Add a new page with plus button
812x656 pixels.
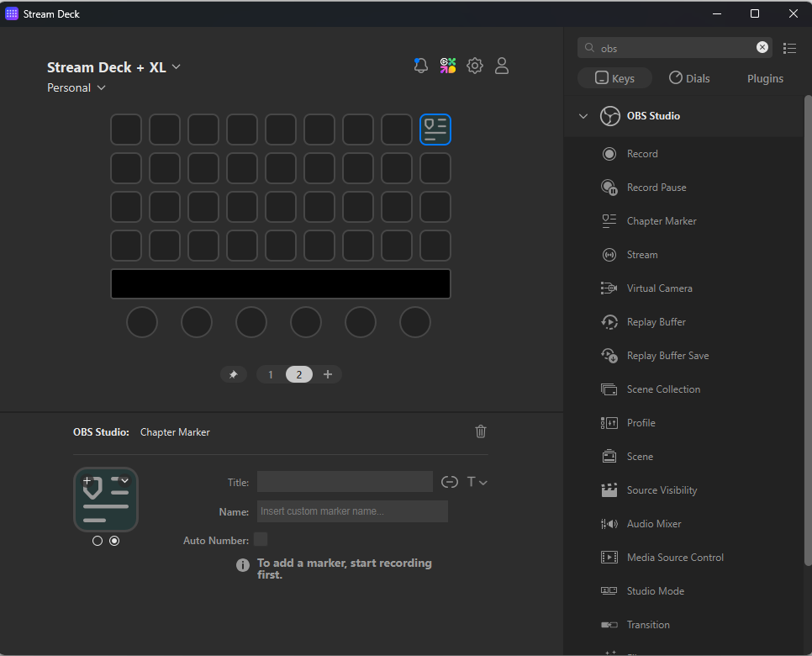[x=328, y=374]
